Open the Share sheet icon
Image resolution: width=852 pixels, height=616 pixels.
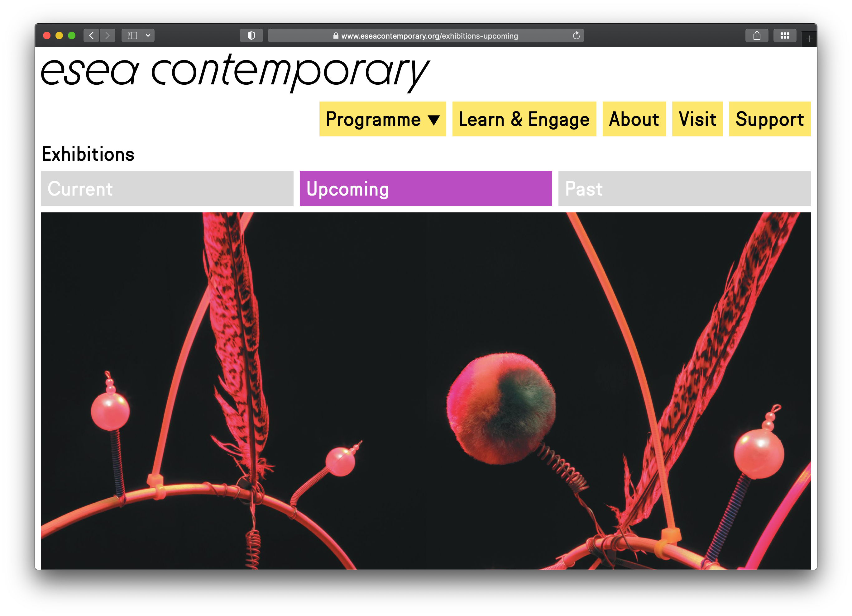pyautogui.click(x=757, y=36)
